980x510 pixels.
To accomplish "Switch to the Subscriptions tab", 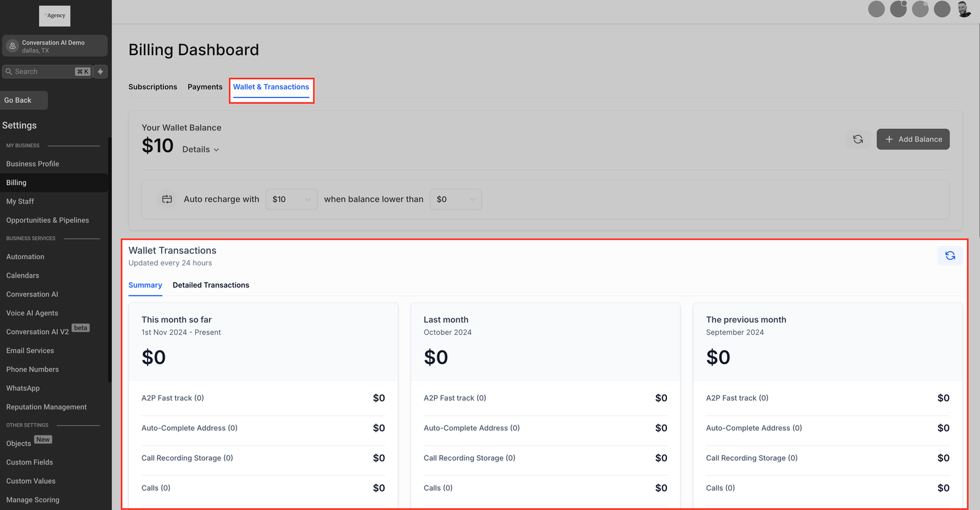I will [153, 87].
